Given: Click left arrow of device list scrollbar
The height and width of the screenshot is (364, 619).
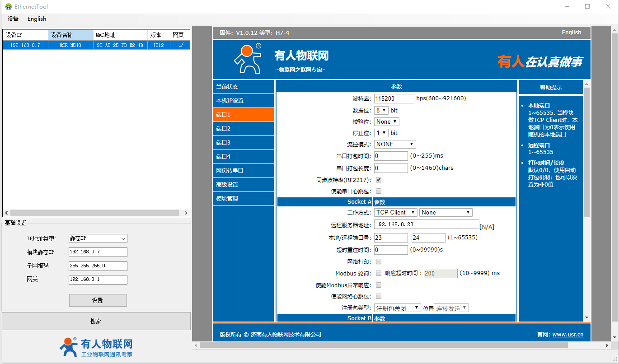Looking at the screenshot, I should pyautogui.click(x=6, y=213).
